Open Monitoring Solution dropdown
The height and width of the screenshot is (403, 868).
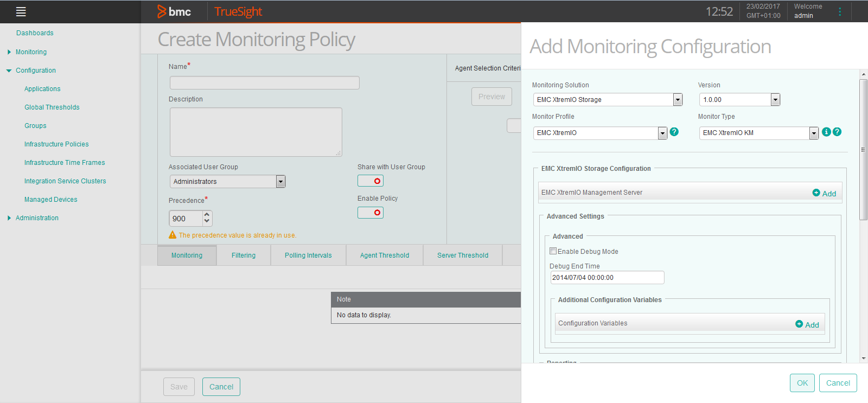point(678,100)
